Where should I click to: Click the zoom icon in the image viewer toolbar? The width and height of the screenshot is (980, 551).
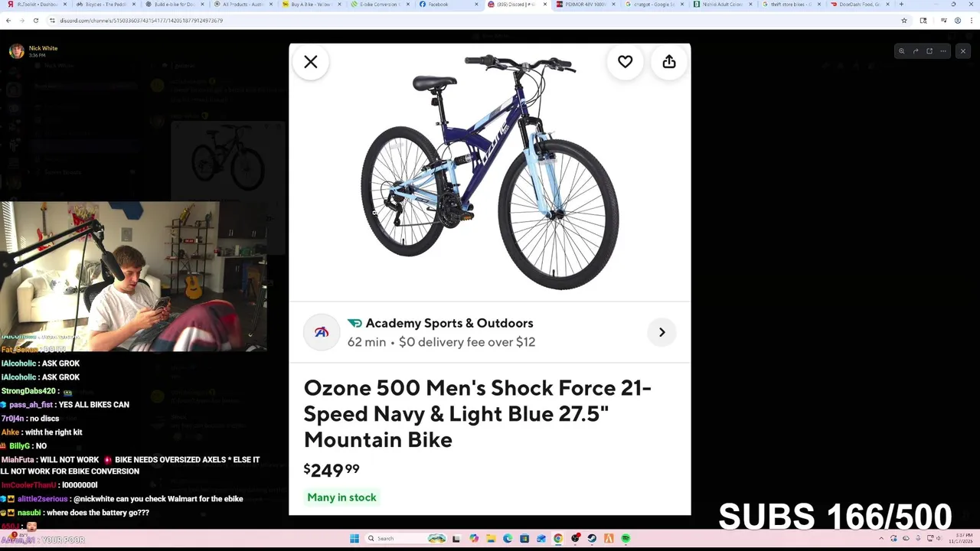pos(901,51)
